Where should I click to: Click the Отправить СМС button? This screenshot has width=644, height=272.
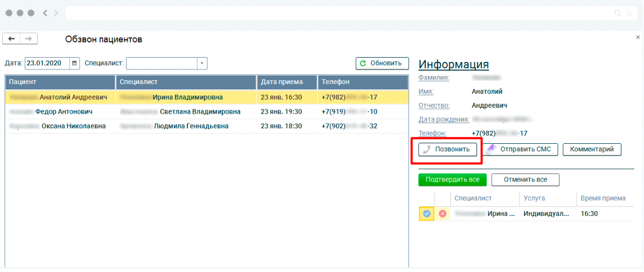tap(520, 149)
